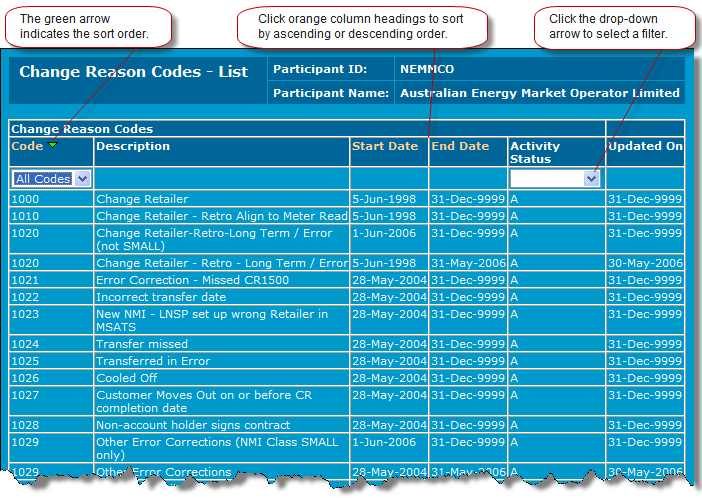Click Non-account holder signs contract entry
This screenshot has height=498, width=702.
(193, 425)
